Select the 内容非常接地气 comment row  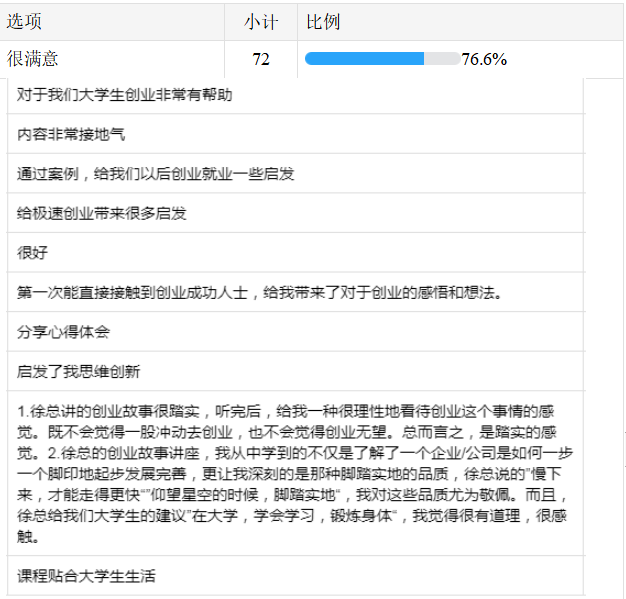click(71, 134)
